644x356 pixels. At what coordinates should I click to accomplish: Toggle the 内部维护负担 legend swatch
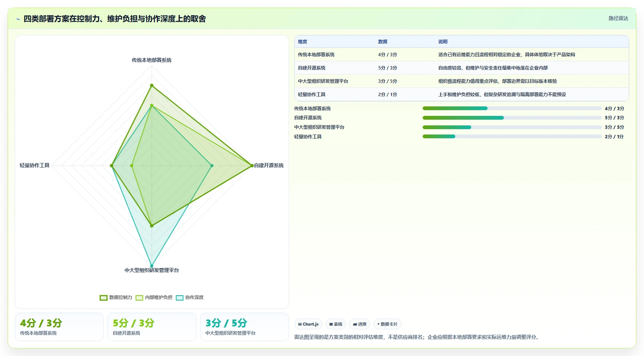click(x=139, y=297)
